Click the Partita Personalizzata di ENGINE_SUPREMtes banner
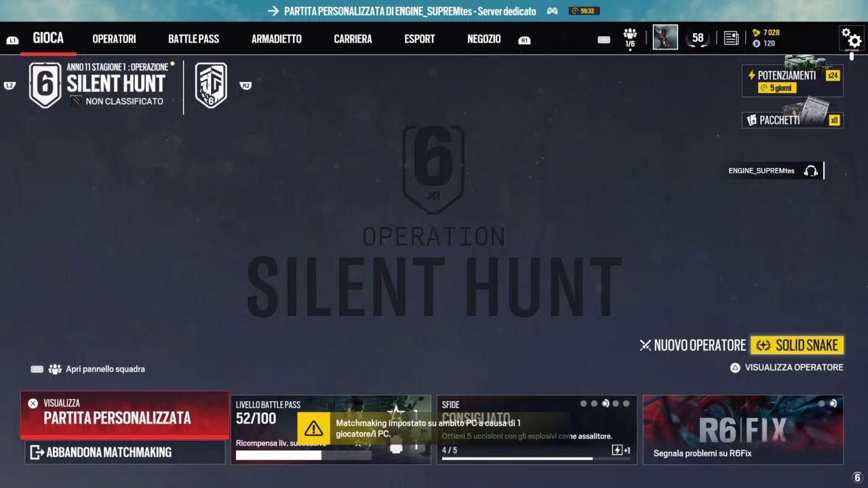This screenshot has width=868, height=488. point(410,11)
